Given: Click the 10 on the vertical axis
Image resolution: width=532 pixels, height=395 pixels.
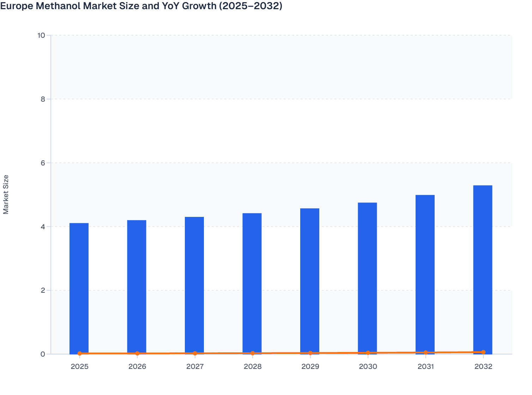Looking at the screenshot, I should (42, 35).
